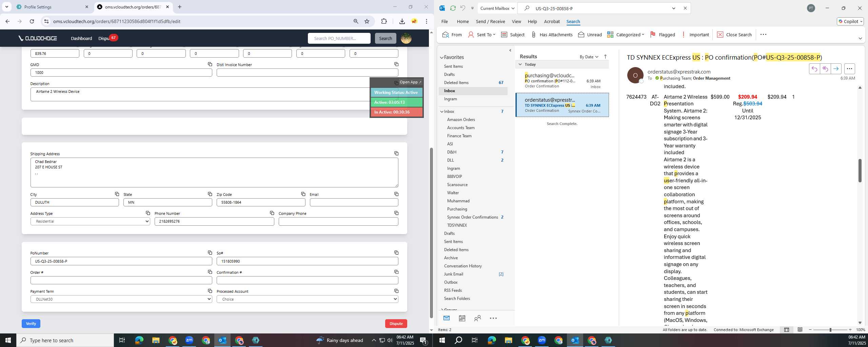Click Close Search in Outlook
The width and height of the screenshot is (868, 347).
pyautogui.click(x=734, y=35)
